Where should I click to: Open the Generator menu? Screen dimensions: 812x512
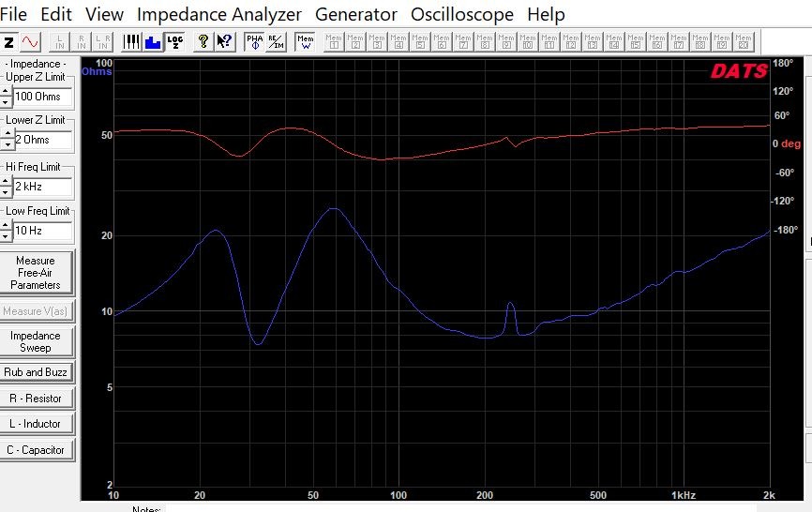coord(356,14)
